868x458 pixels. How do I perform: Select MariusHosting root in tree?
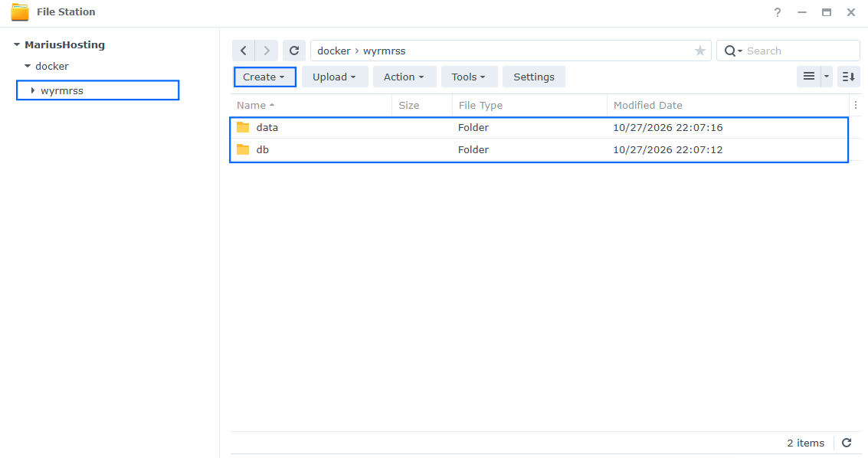65,44
